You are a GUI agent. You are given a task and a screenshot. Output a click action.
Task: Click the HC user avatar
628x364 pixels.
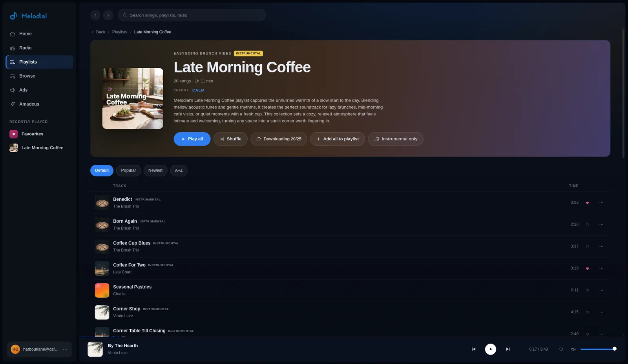15,349
